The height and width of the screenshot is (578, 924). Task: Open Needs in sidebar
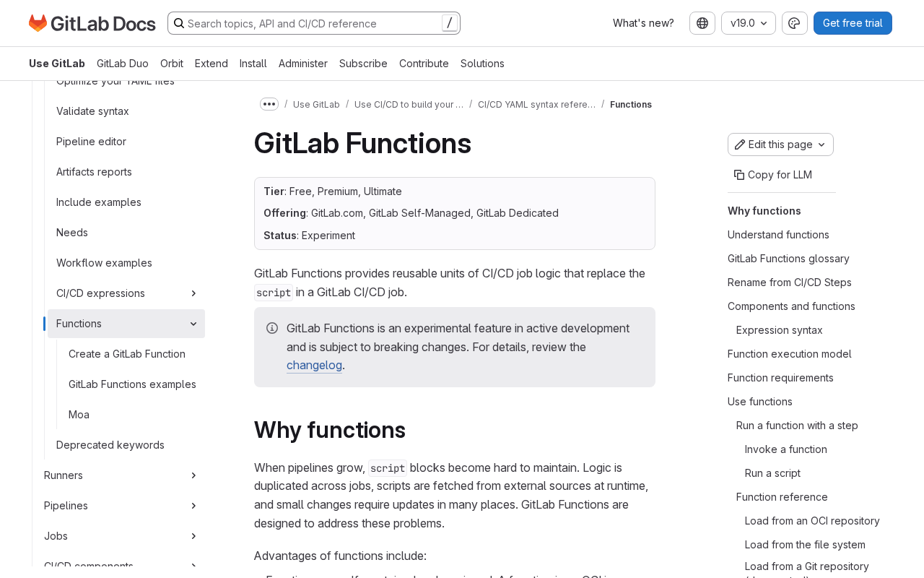[x=72, y=233]
